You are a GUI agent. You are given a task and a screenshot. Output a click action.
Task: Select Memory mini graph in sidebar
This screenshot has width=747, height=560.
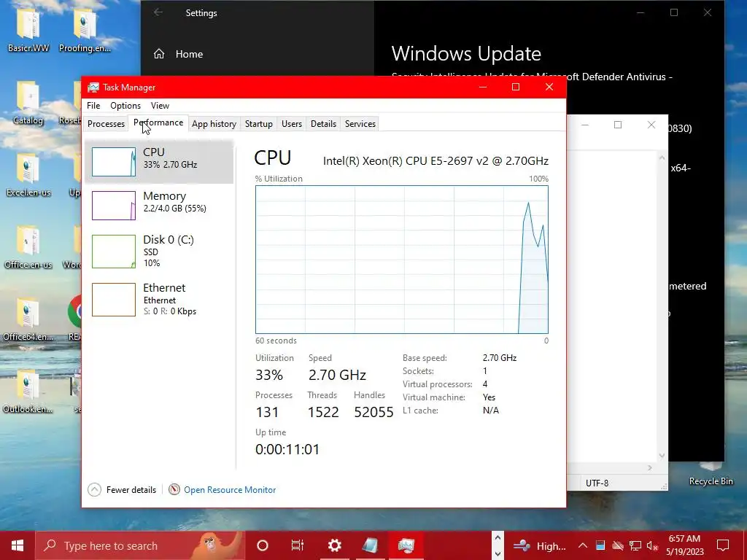click(114, 206)
